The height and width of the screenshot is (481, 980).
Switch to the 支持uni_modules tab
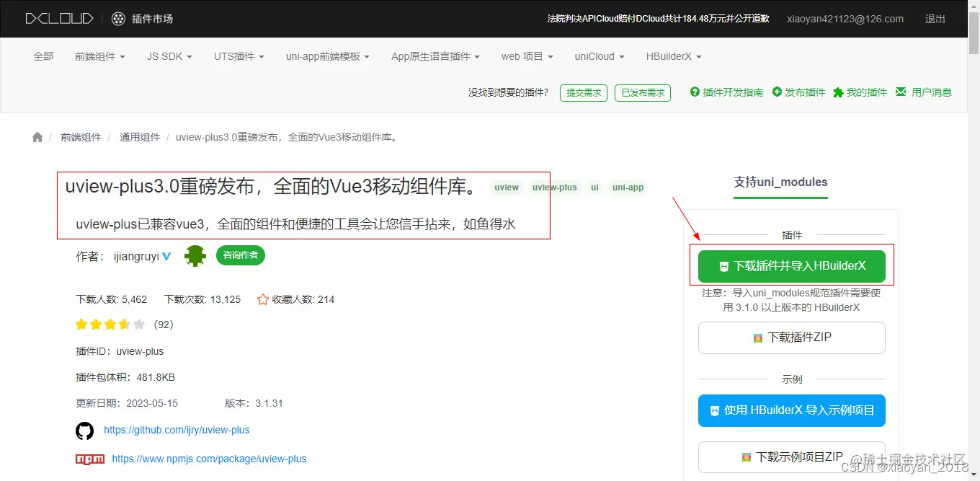(x=780, y=182)
